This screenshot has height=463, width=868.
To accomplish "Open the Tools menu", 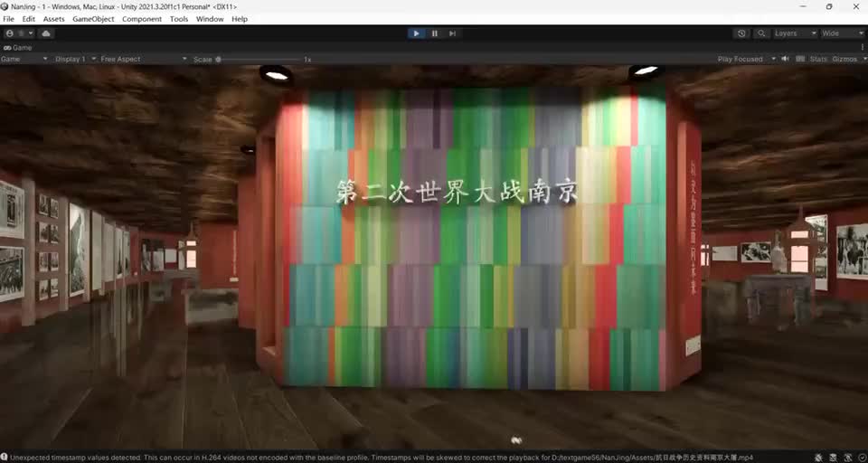I will [x=179, y=19].
